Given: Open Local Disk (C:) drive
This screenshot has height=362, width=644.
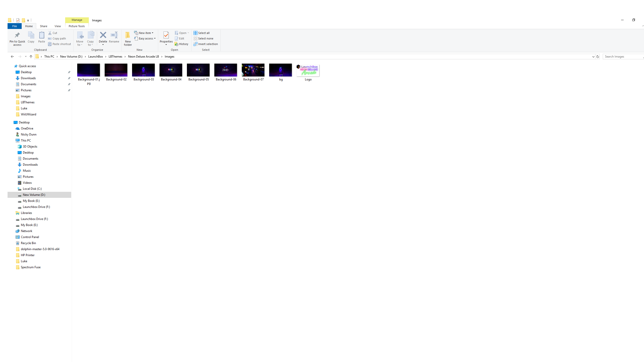Looking at the screenshot, I should (32, 189).
